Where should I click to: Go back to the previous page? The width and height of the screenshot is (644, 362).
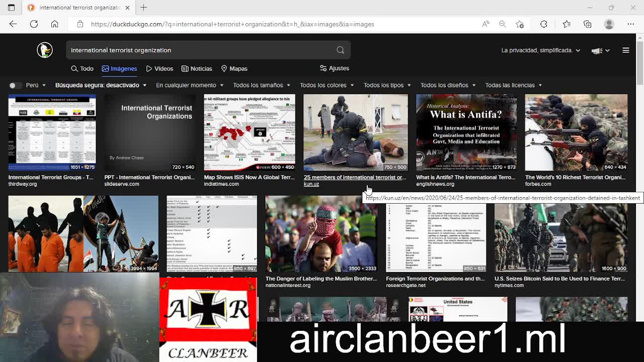coord(13,24)
